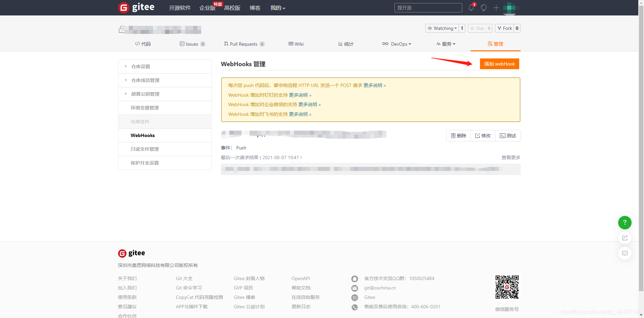Click the green help question-mark button
644x318 pixels.
point(625,222)
